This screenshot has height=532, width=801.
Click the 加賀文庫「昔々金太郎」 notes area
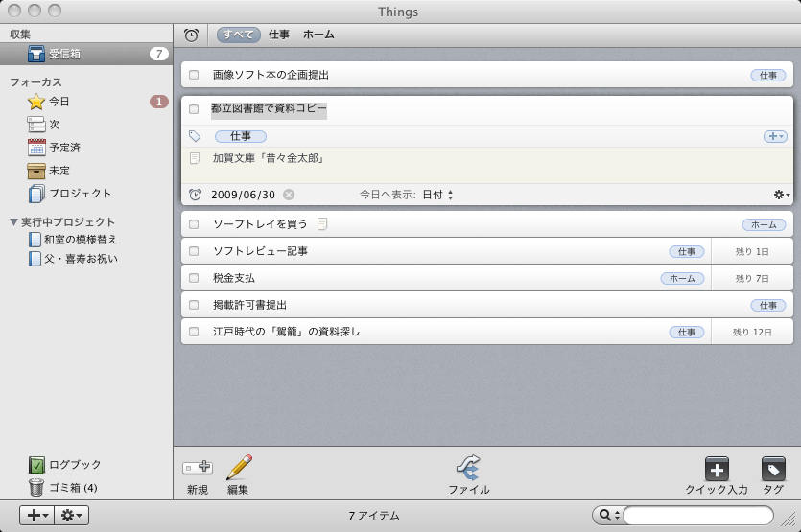point(486,166)
